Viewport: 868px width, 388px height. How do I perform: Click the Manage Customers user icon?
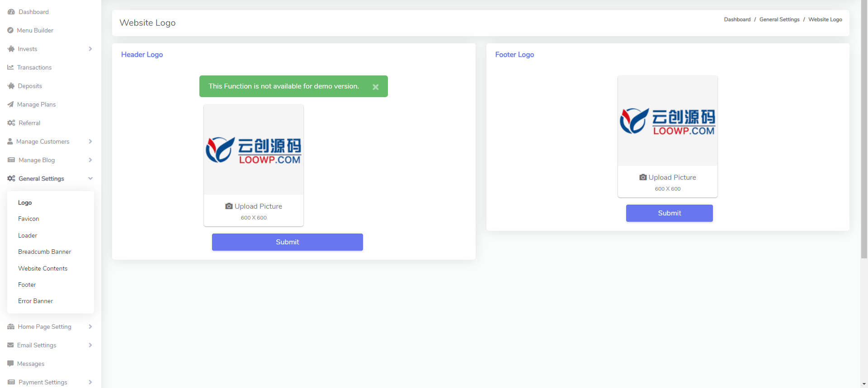pyautogui.click(x=10, y=141)
